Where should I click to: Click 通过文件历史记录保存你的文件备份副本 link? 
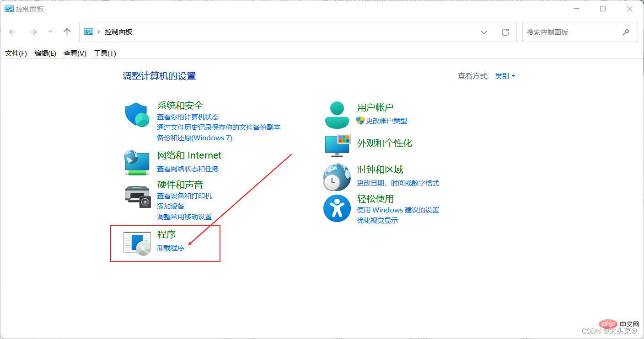219,127
